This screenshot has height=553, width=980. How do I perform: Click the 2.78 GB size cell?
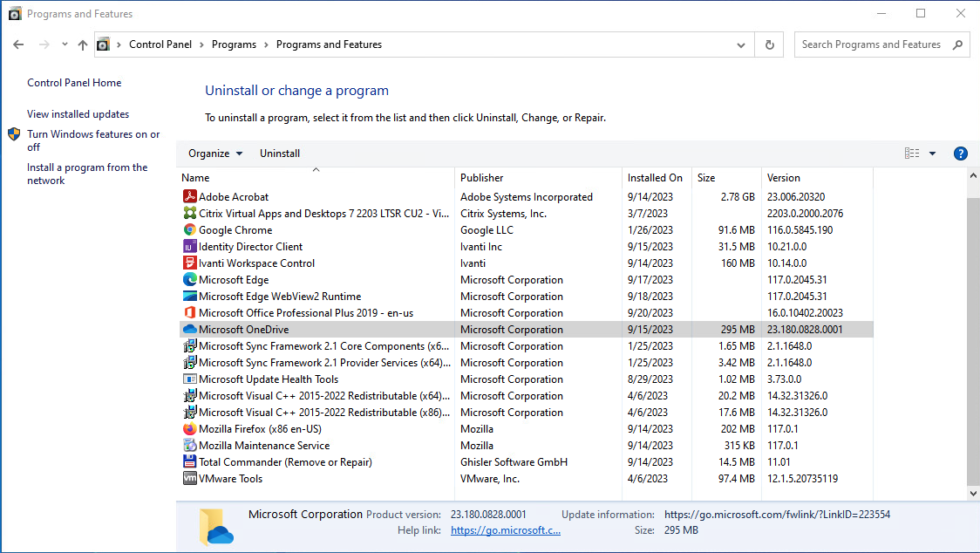coord(738,196)
